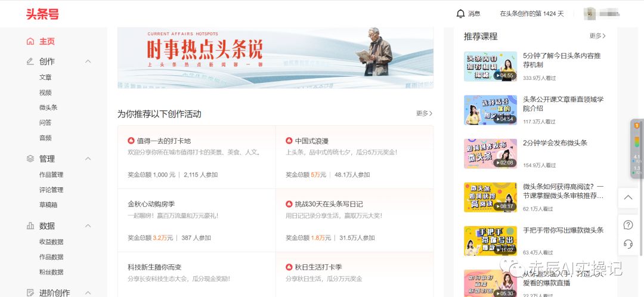This screenshot has height=297, width=644.
Task: Click the 为你推荐以下创作活动 heading
Action: [x=159, y=114]
